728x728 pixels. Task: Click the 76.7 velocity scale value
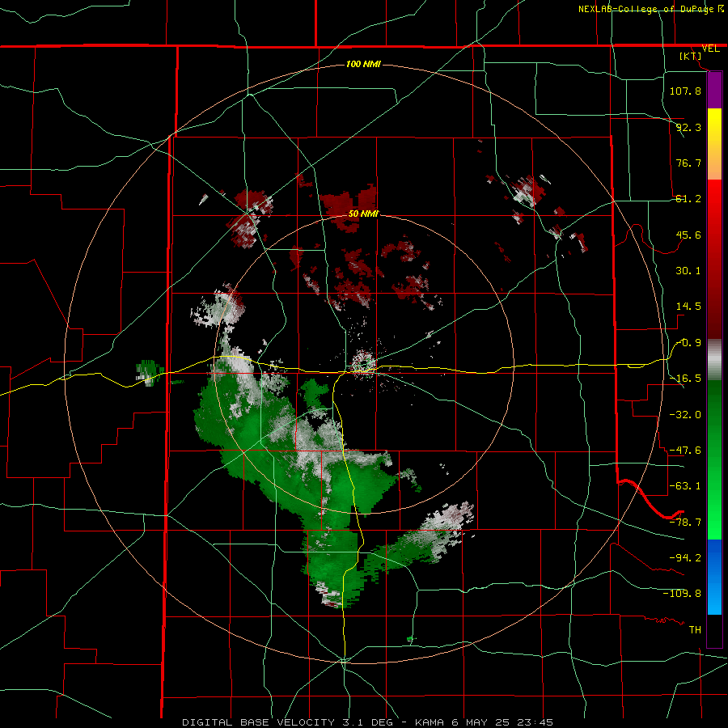(688, 163)
